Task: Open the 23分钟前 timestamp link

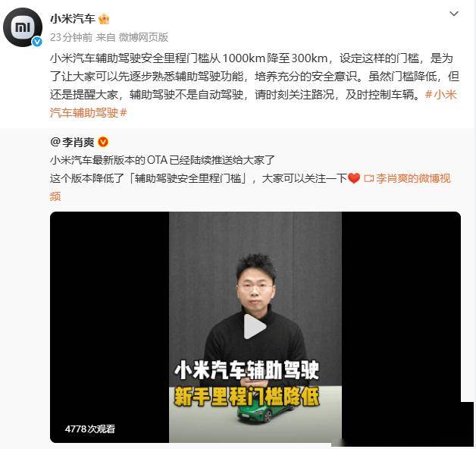Action: coord(71,37)
